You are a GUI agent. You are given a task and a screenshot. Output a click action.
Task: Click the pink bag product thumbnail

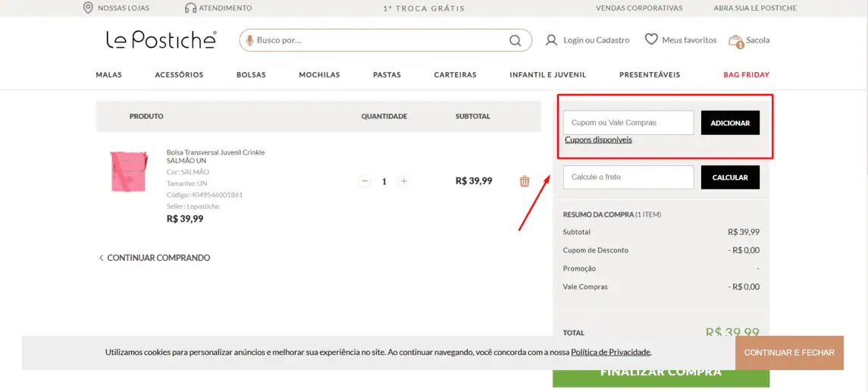(129, 171)
